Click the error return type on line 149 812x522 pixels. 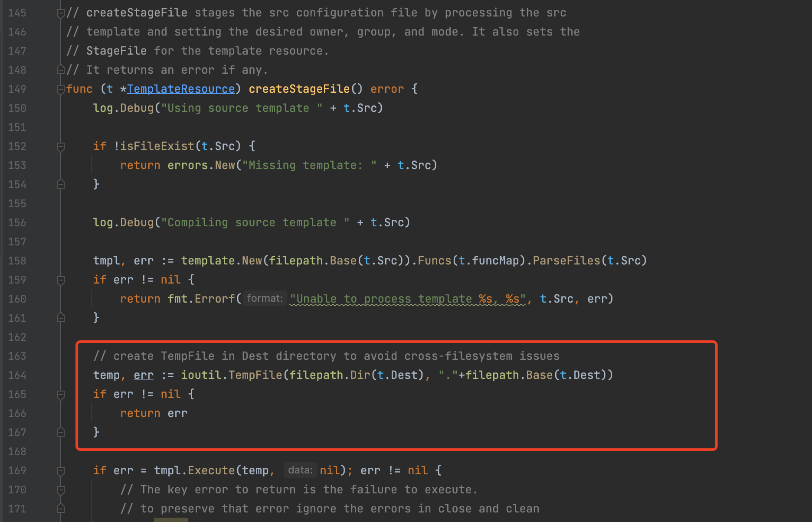coord(387,89)
